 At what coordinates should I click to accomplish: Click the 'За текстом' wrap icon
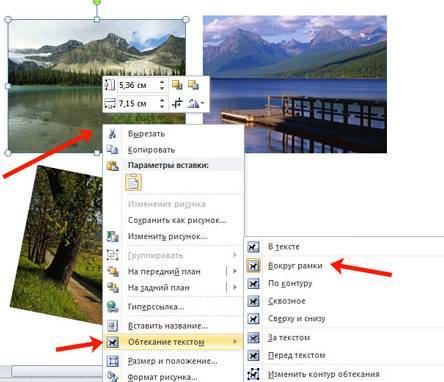click(253, 338)
